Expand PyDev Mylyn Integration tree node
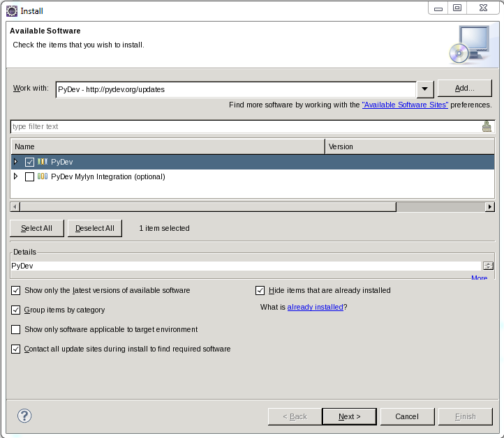504x438 pixels. (x=16, y=177)
